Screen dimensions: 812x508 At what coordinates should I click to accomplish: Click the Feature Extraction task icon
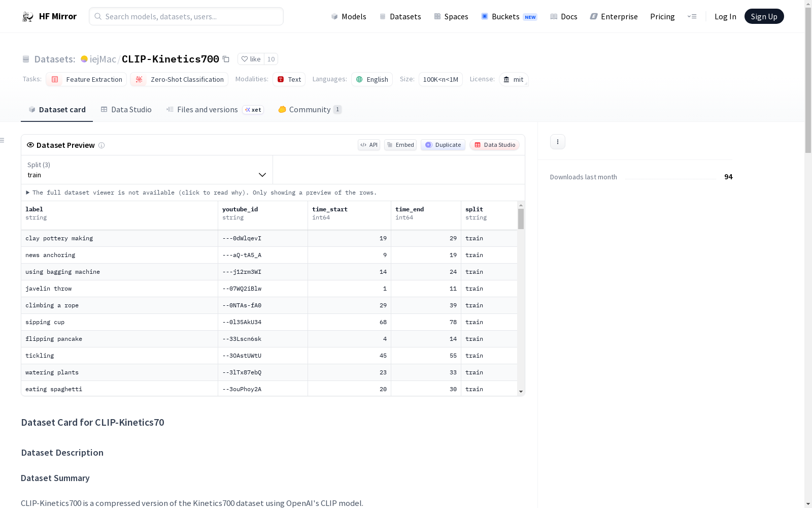pos(55,79)
